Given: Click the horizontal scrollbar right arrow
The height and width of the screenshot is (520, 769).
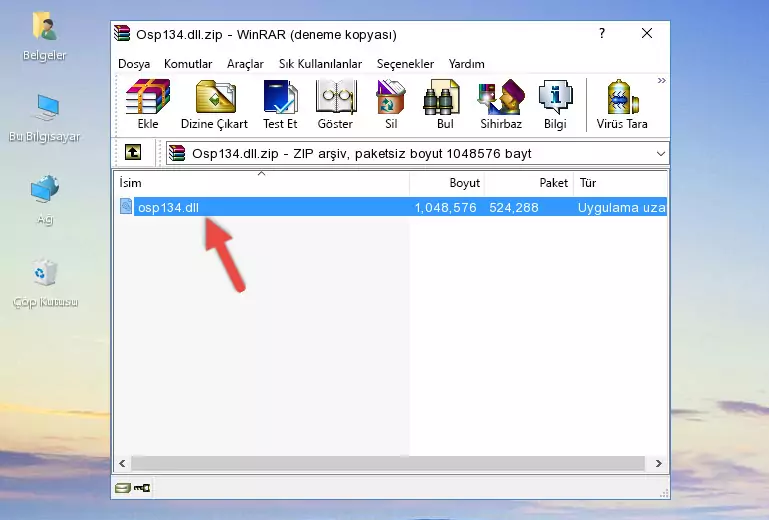Looking at the screenshot, I should click(658, 463).
